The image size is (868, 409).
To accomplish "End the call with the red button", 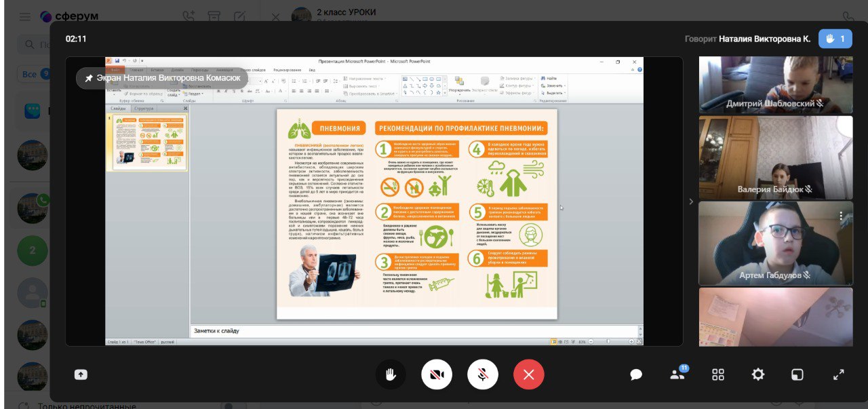I will pos(529,374).
